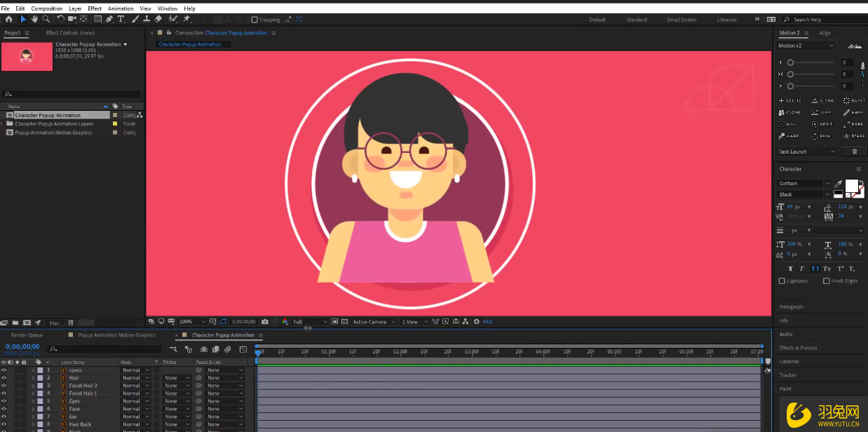Hide the Hair layer with its eye toggle

[4, 378]
